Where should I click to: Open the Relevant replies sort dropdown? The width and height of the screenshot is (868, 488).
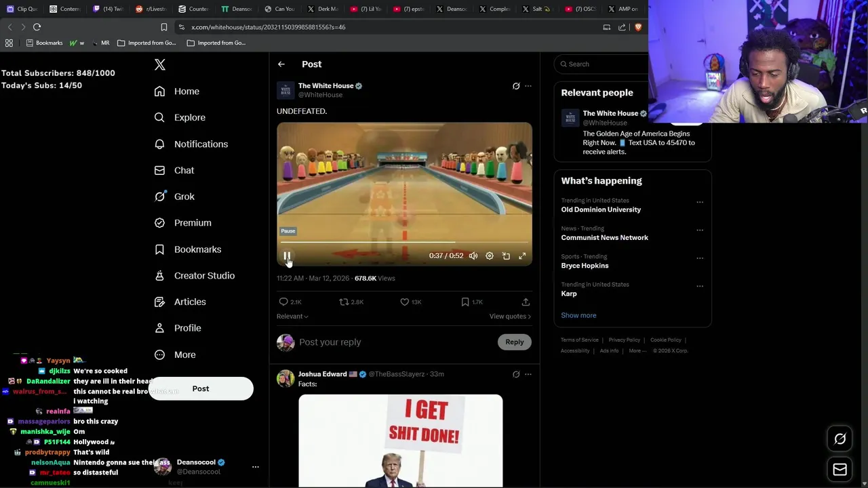pyautogui.click(x=292, y=317)
